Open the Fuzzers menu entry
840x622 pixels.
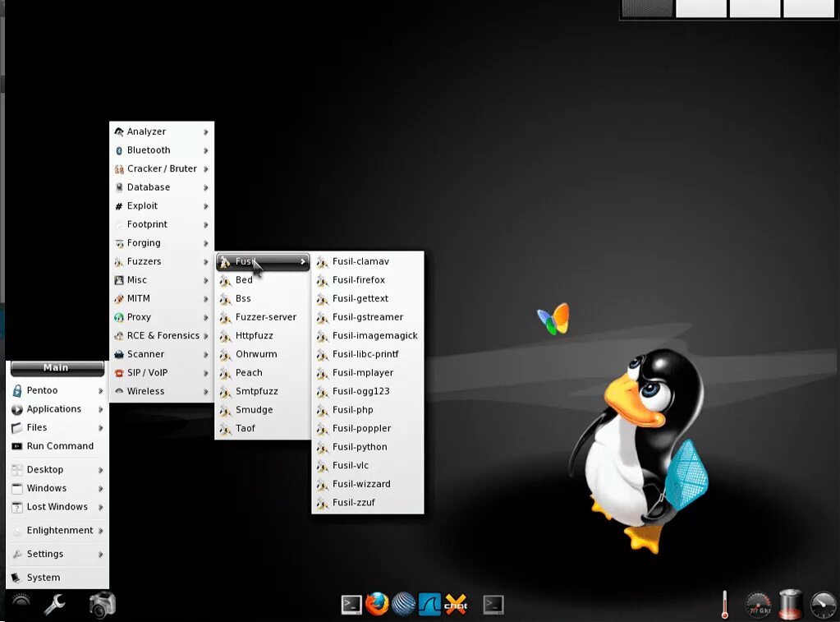[x=162, y=261]
